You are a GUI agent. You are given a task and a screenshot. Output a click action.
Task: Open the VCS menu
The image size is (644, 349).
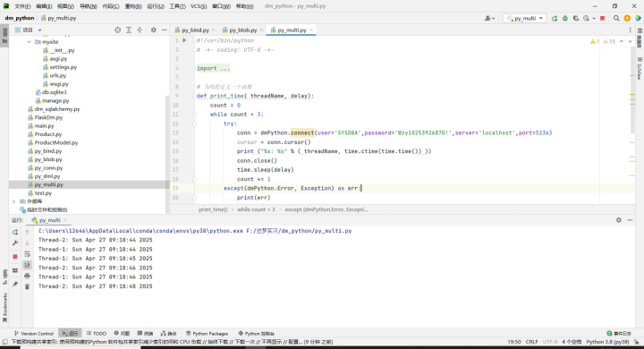pos(199,6)
